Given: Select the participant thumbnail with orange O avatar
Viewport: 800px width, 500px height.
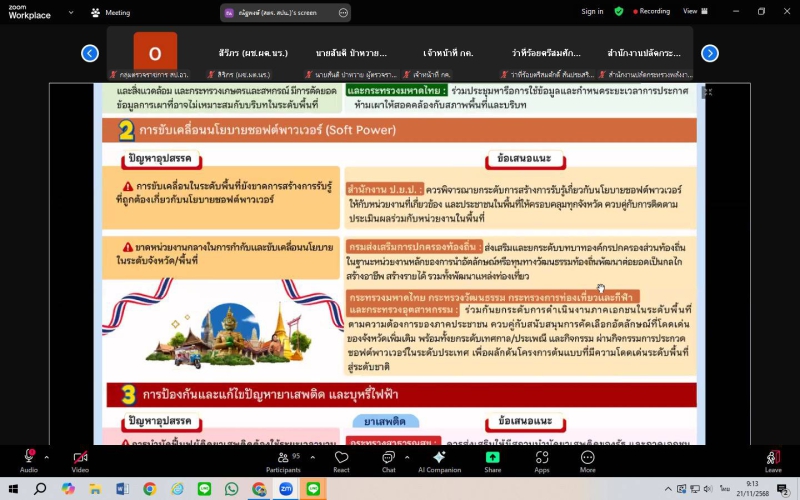Looking at the screenshot, I should pos(154,53).
